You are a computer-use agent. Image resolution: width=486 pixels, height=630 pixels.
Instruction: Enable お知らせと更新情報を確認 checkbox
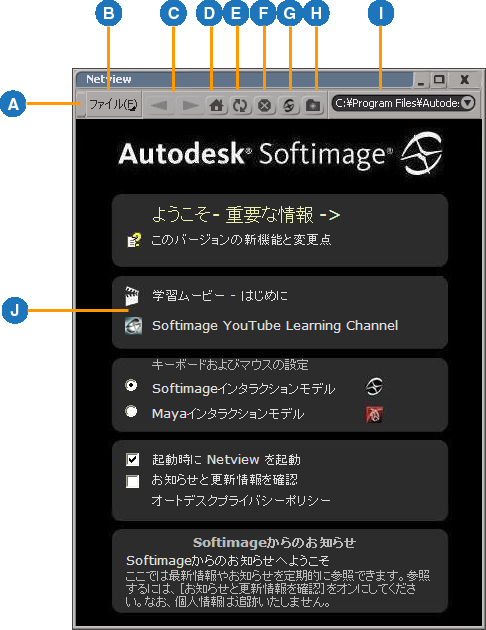[133, 481]
